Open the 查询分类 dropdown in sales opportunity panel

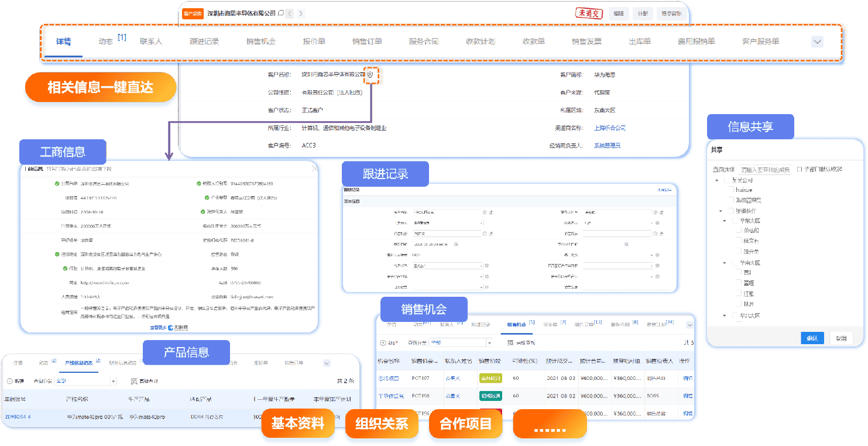click(461, 342)
